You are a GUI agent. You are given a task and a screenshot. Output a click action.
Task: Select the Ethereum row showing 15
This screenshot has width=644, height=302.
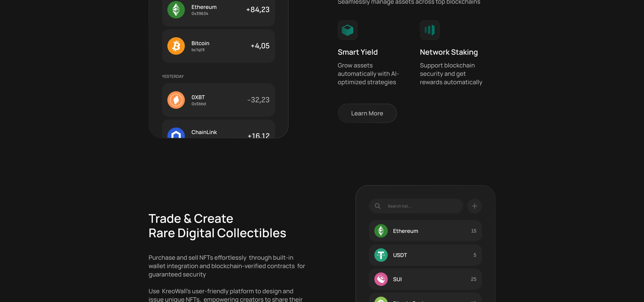(425, 231)
